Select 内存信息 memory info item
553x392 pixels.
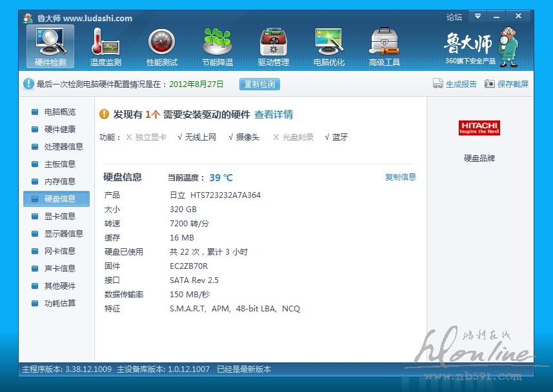click(59, 182)
